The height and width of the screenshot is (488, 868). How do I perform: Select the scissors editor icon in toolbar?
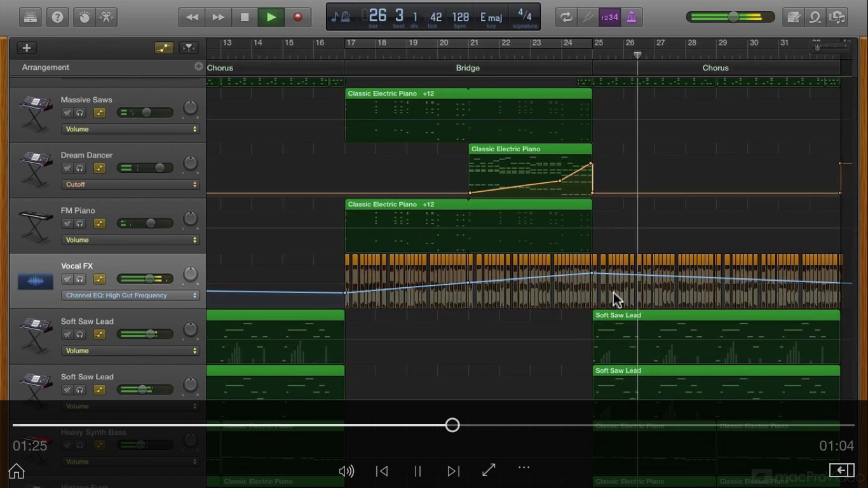[x=107, y=17]
